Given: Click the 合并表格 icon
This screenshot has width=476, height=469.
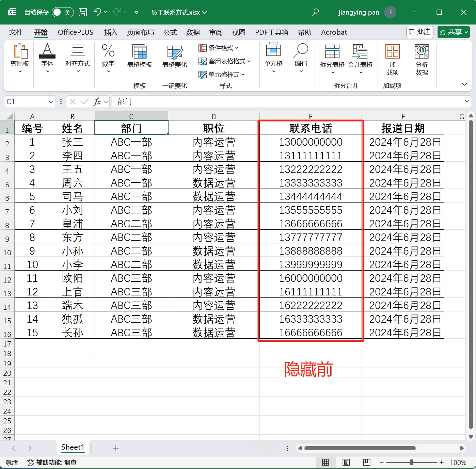Looking at the screenshot, I should [x=360, y=58].
